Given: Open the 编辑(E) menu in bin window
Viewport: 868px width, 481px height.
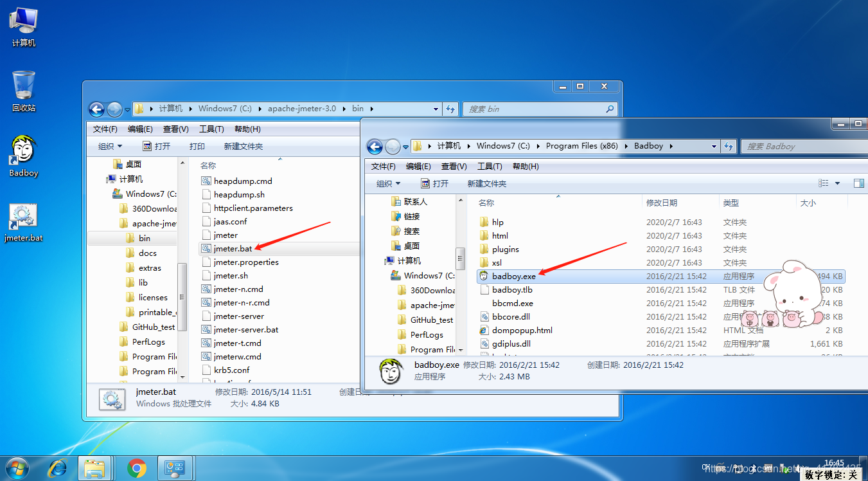Looking at the screenshot, I should (140, 129).
